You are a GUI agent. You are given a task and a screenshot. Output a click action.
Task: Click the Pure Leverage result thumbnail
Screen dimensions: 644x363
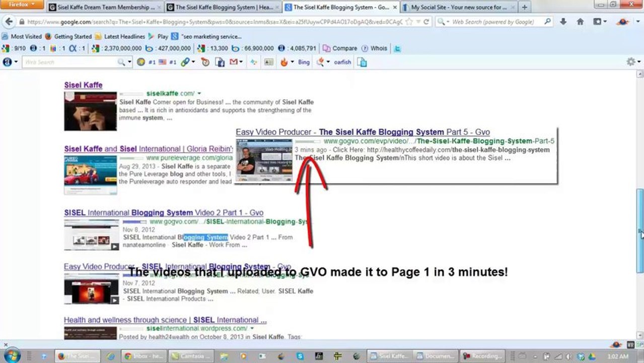coord(90,175)
